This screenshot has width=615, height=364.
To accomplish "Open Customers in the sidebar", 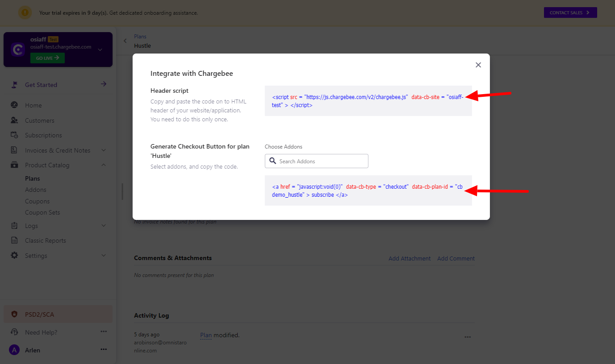I will click(x=39, y=120).
